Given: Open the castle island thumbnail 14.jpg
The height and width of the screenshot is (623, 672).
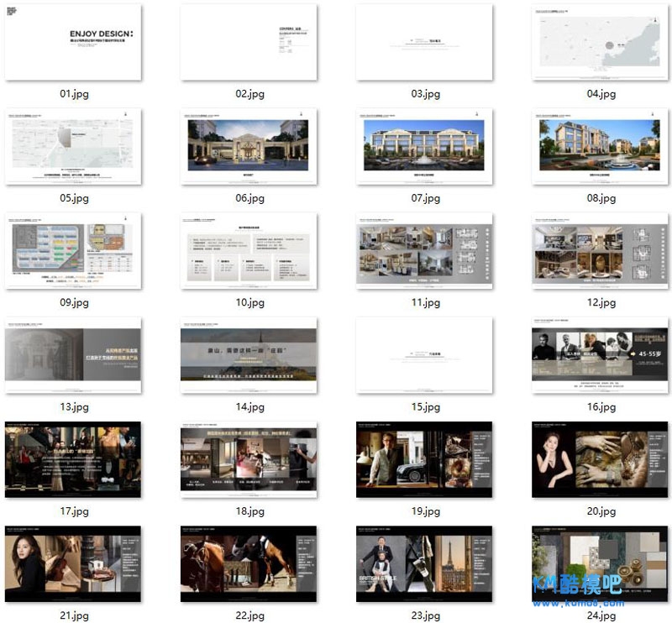Looking at the screenshot, I should [249, 355].
